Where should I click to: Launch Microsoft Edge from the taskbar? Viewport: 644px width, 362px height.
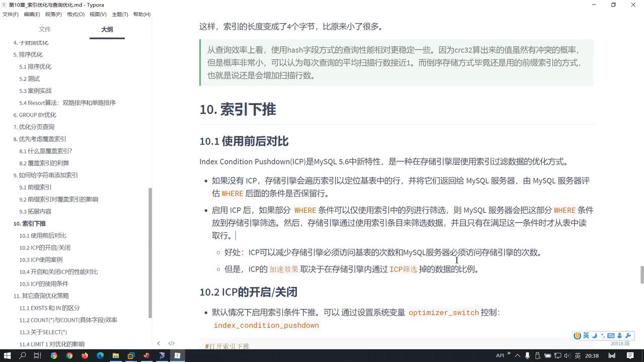pyautogui.click(x=100, y=355)
